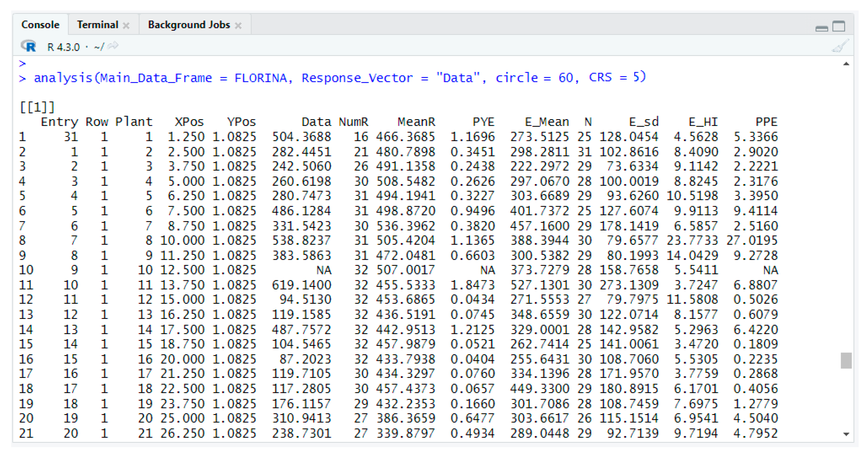The image size is (868, 456).
Task: Maximize the console pane
Action: (x=839, y=26)
